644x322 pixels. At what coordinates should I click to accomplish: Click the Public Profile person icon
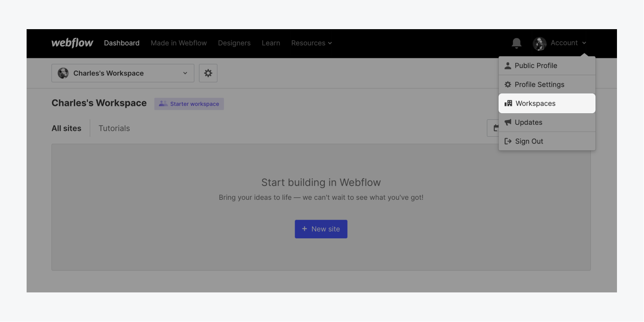point(508,66)
